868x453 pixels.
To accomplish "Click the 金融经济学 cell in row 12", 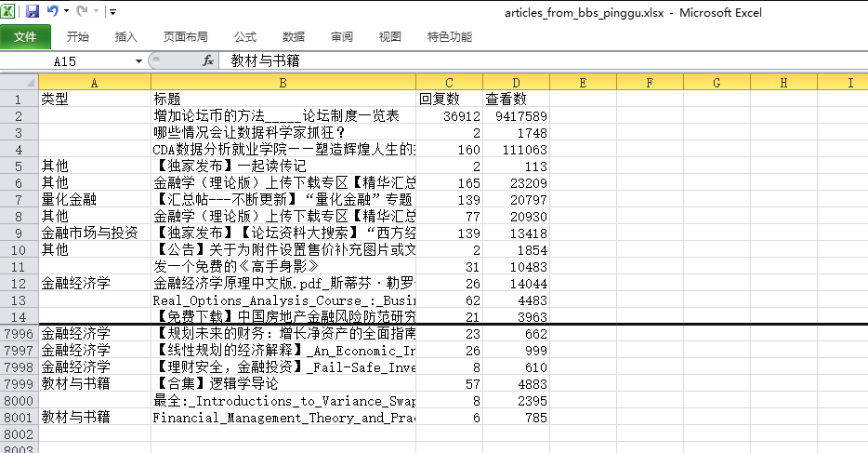I will coord(95,283).
